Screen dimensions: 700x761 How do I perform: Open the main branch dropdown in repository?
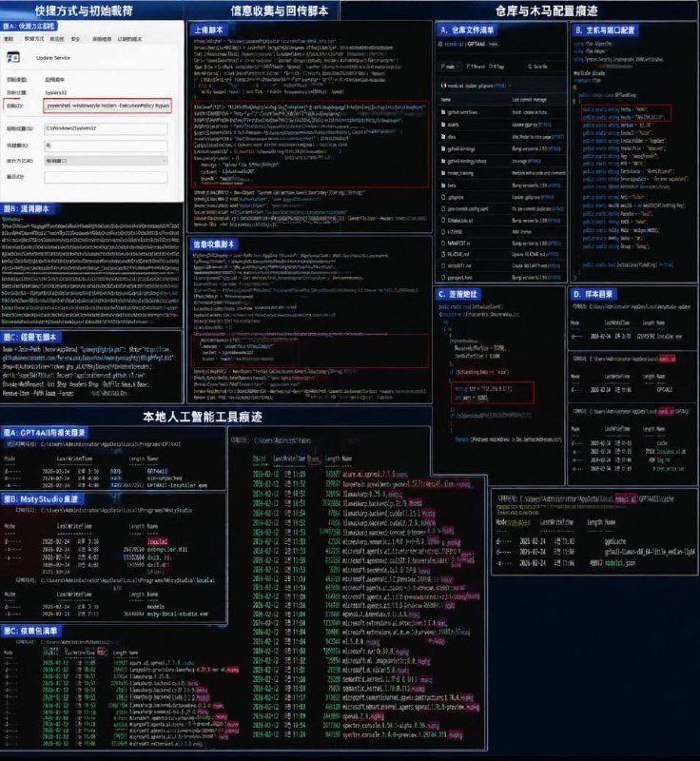point(449,67)
